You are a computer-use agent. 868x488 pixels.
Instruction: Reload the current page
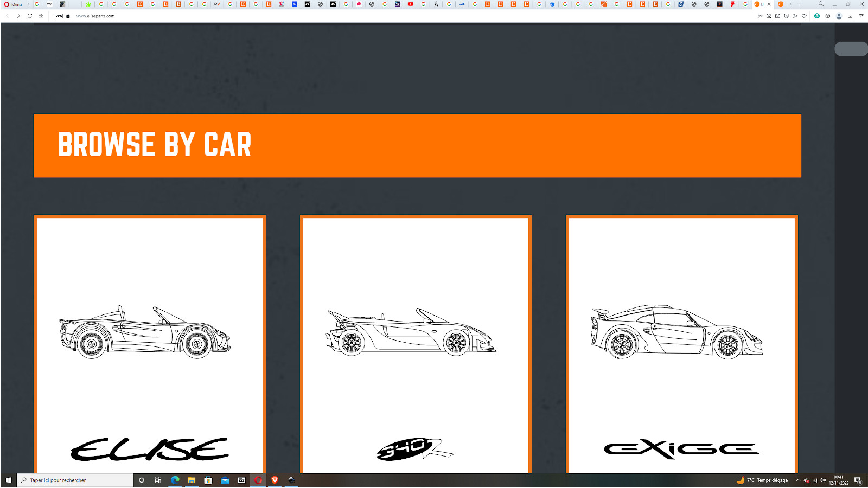pyautogui.click(x=30, y=16)
